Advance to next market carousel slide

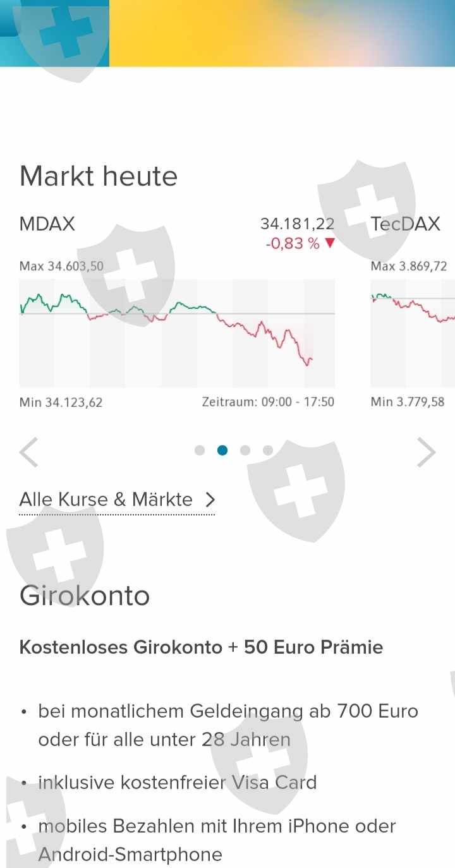click(x=427, y=452)
